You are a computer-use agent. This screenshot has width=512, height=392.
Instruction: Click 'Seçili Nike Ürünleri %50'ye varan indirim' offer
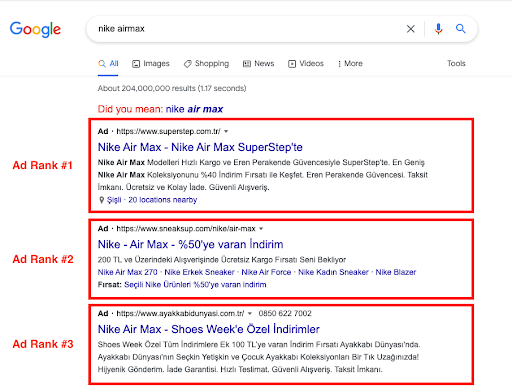(x=195, y=285)
